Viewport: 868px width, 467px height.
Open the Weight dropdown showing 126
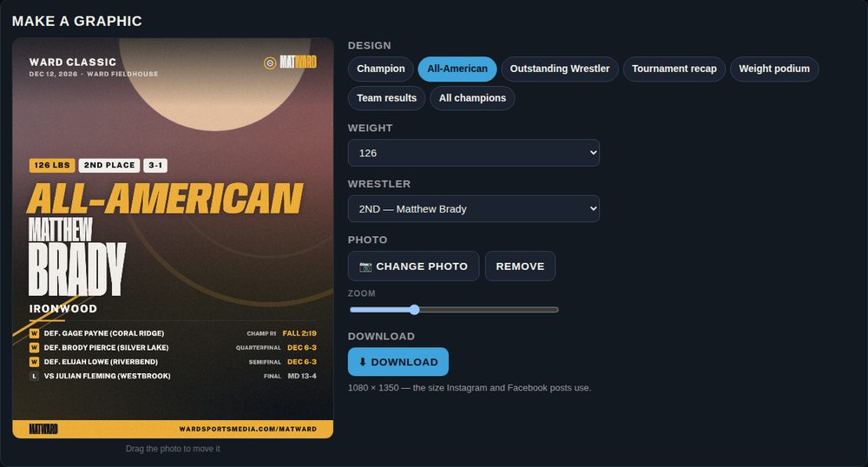coord(473,153)
